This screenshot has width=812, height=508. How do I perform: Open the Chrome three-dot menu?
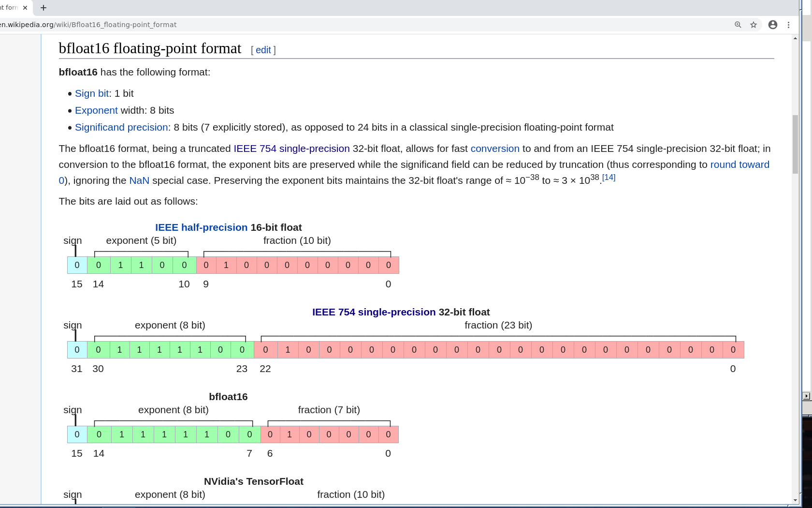(x=788, y=25)
